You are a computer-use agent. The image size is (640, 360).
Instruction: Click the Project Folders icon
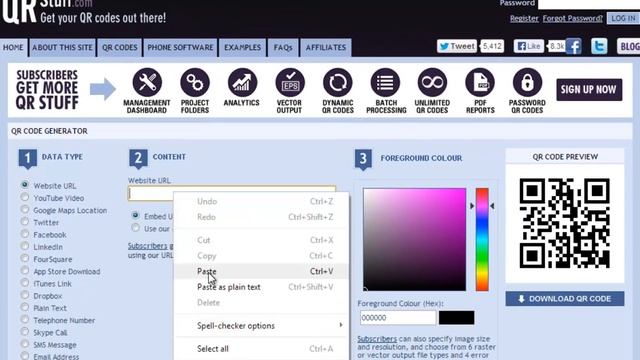click(195, 83)
